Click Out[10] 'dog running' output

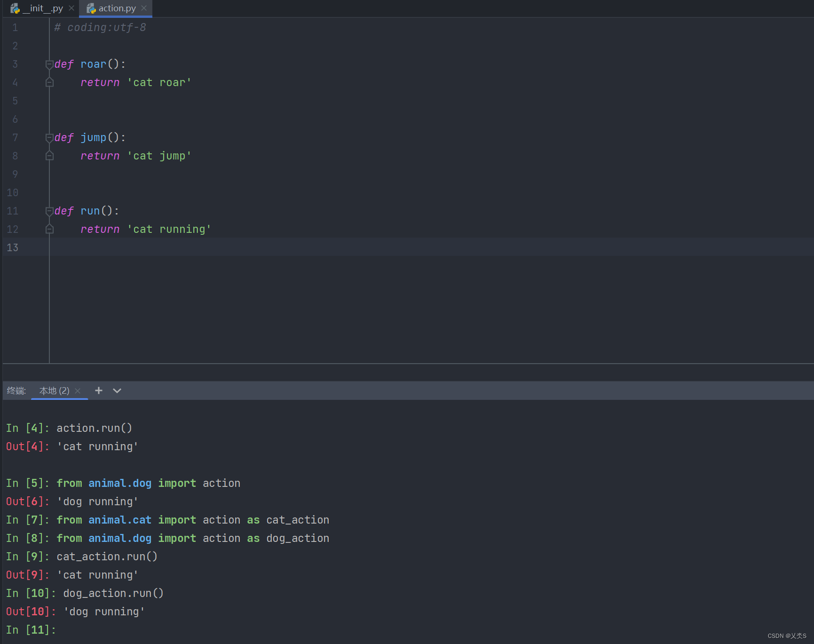pos(104,612)
